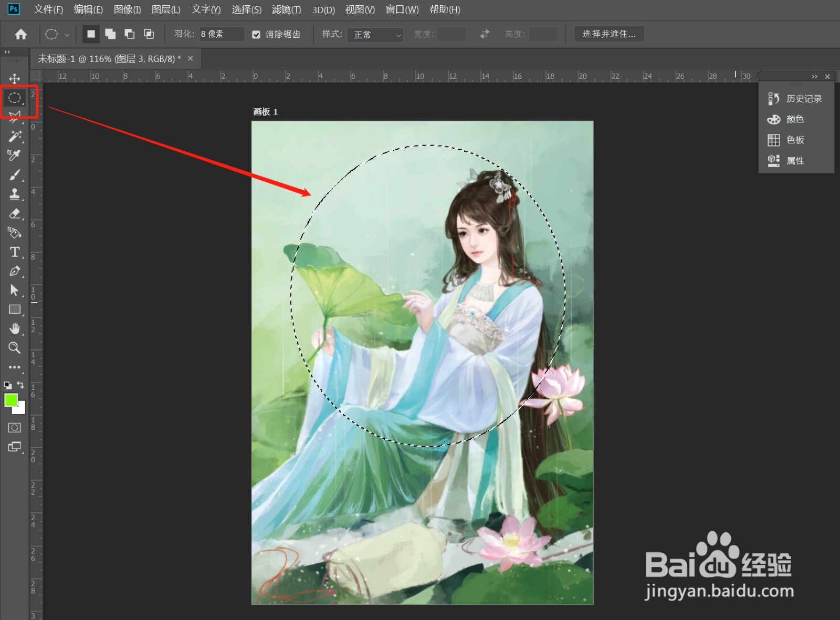Choose New Selection mode
This screenshot has width=840, height=620.
click(x=91, y=34)
